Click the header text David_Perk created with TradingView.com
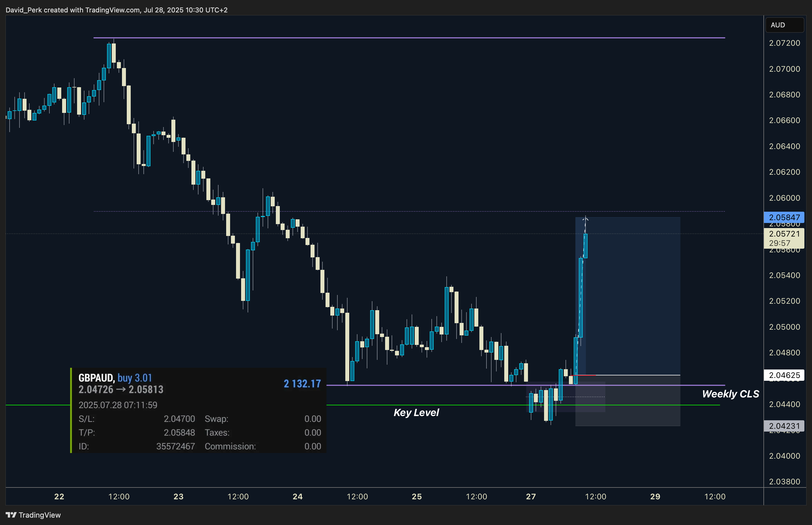The height and width of the screenshot is (525, 812). pos(73,10)
